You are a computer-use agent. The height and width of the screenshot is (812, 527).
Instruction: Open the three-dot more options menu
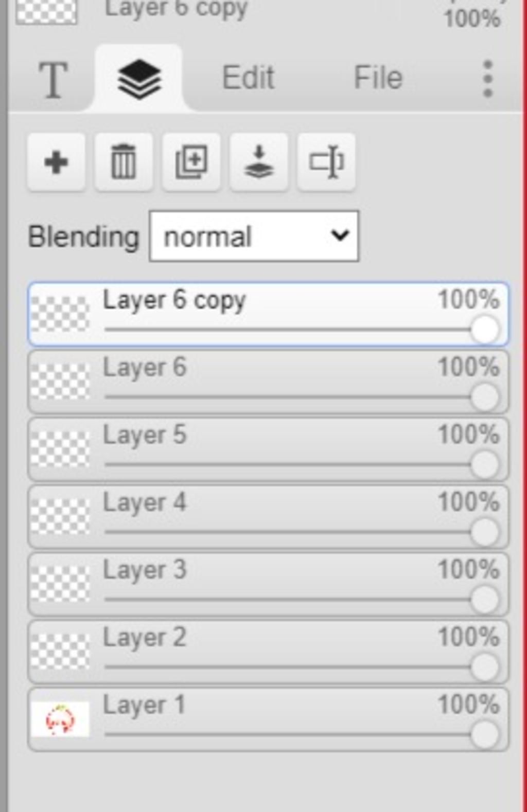[x=488, y=79]
